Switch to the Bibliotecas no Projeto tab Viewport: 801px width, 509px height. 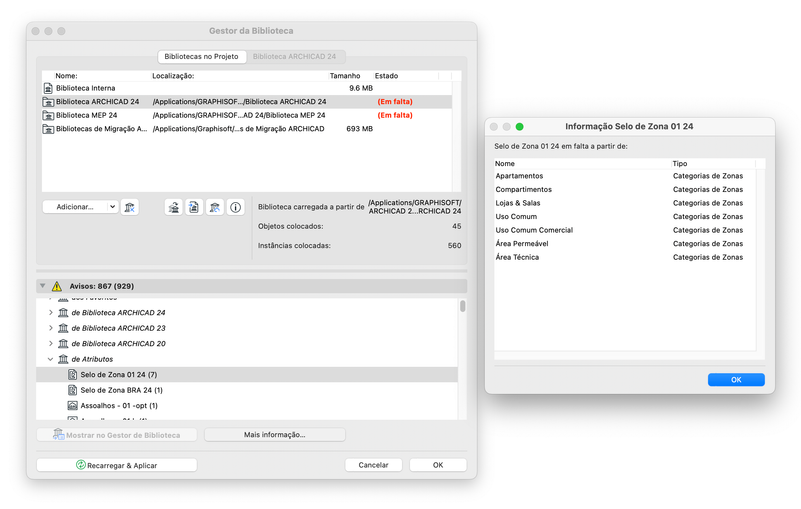(x=201, y=57)
